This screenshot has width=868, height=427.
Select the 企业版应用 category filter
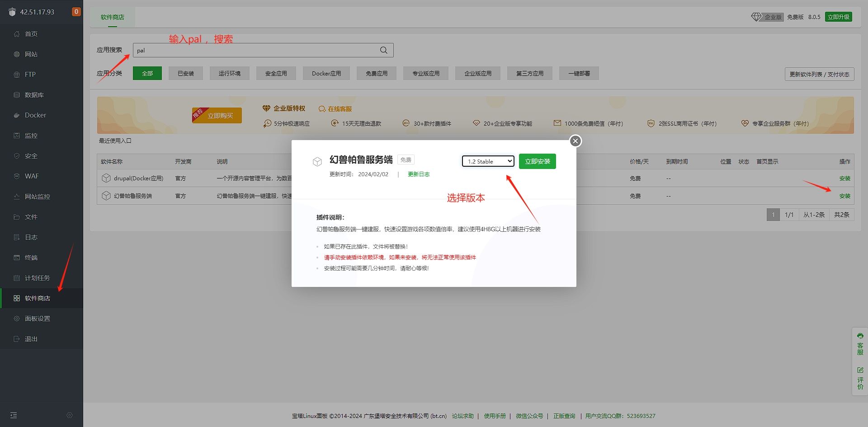(478, 73)
